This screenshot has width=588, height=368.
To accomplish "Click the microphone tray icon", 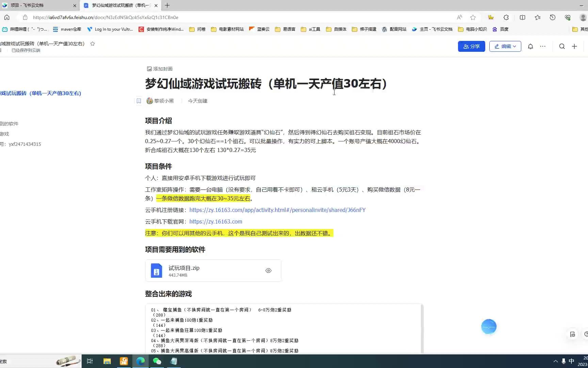I will [x=563, y=361].
